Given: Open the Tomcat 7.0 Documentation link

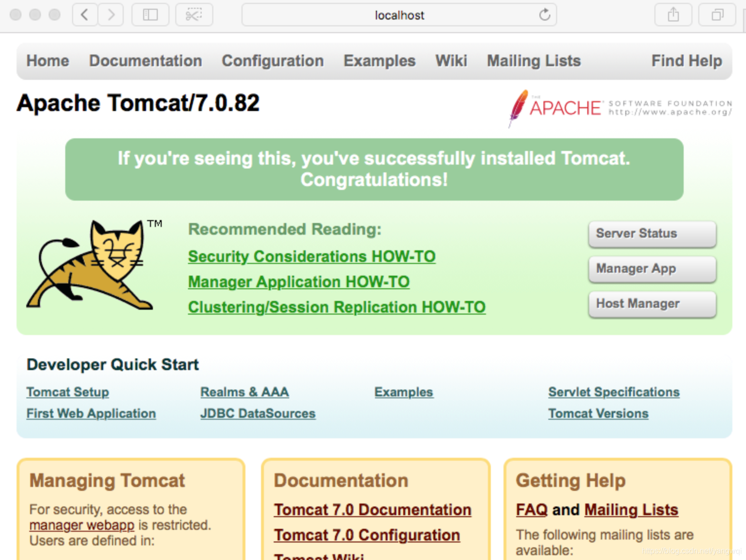Looking at the screenshot, I should [x=372, y=509].
